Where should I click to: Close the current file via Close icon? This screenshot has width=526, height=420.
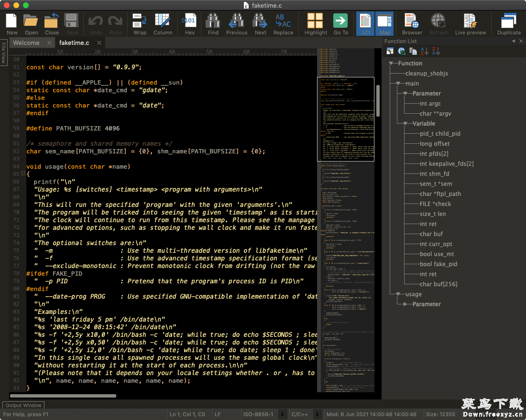pos(52,24)
